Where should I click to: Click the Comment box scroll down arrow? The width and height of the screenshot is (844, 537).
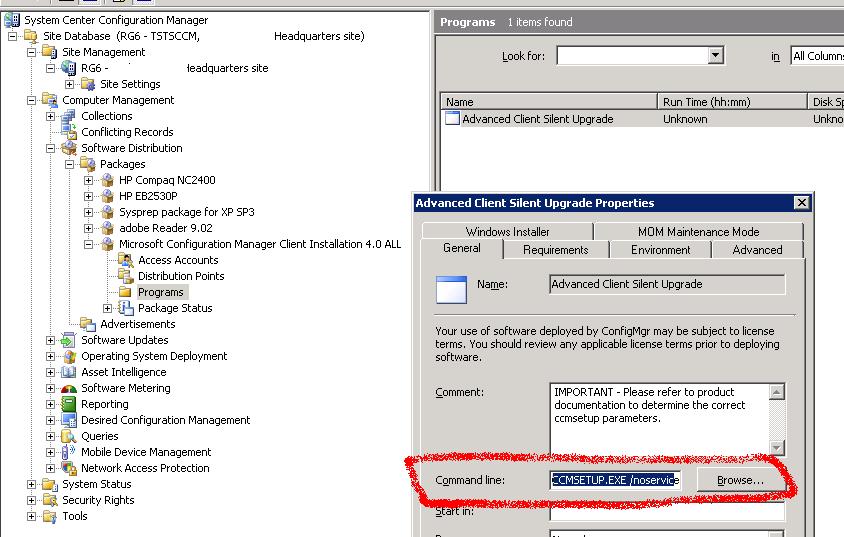(x=776, y=447)
